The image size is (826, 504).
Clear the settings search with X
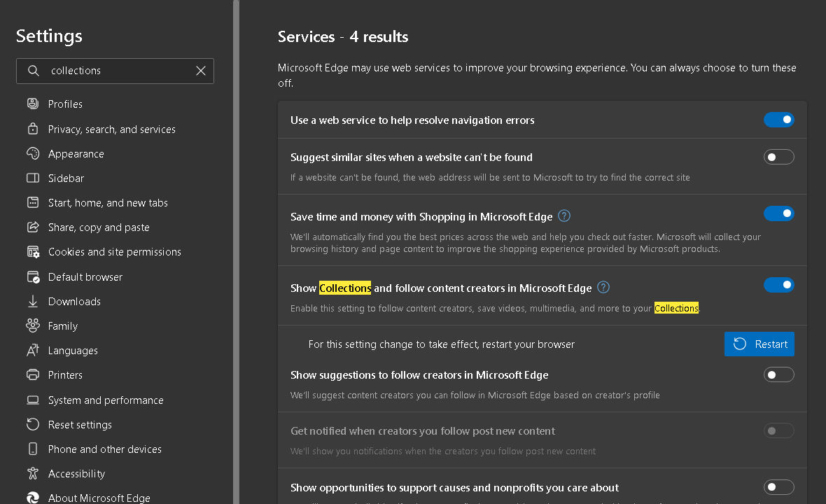201,71
